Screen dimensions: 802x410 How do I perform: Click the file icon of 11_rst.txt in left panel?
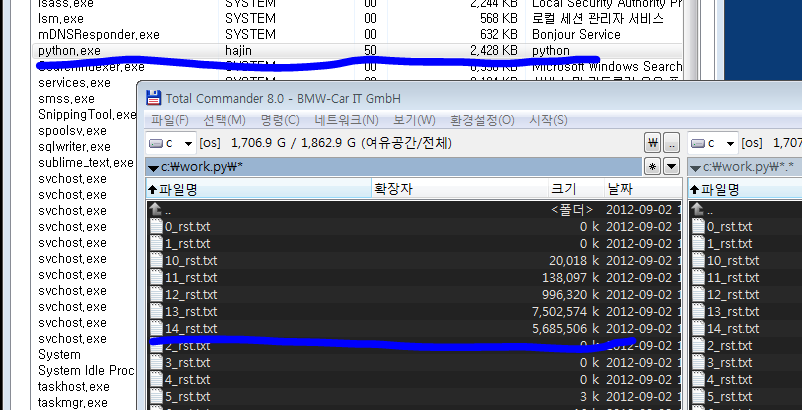click(156, 278)
